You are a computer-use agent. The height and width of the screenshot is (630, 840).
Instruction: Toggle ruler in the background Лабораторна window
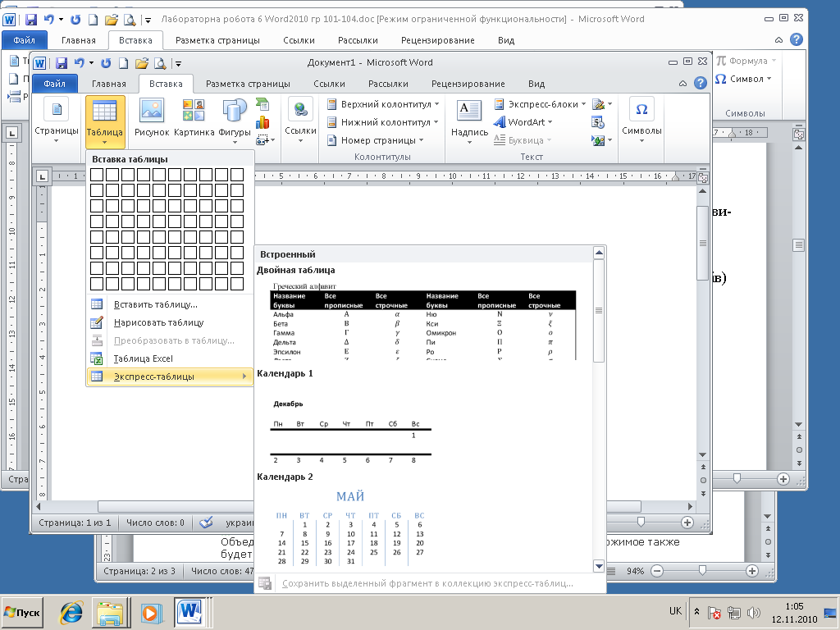(799, 135)
